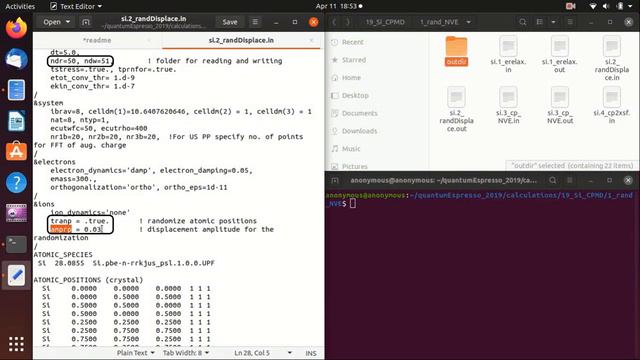
Task: Go forward in Files window
Action: (x=348, y=22)
